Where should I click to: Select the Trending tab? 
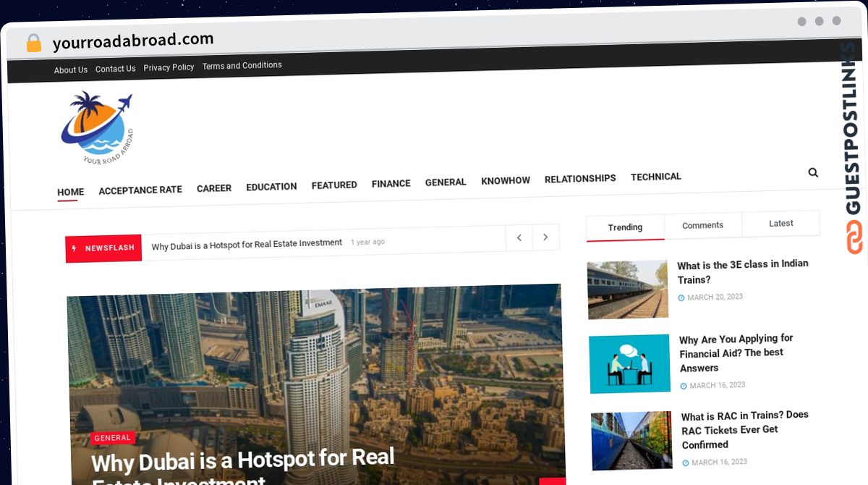click(625, 227)
